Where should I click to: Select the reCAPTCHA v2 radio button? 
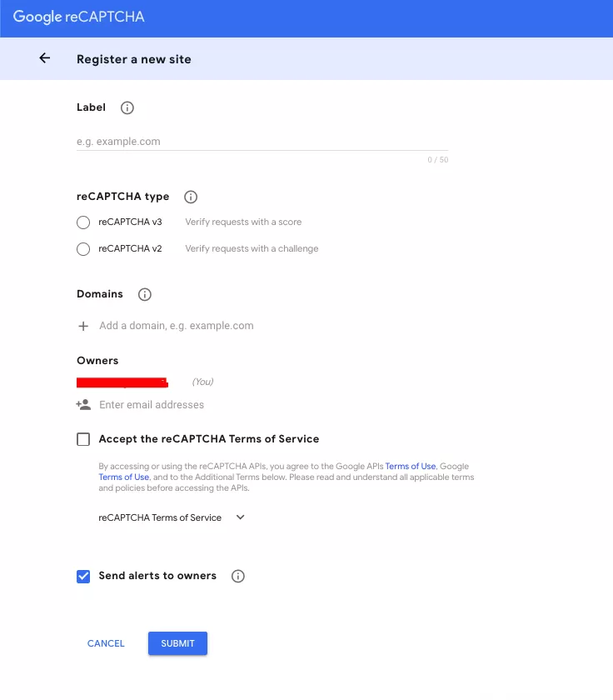pos(83,248)
